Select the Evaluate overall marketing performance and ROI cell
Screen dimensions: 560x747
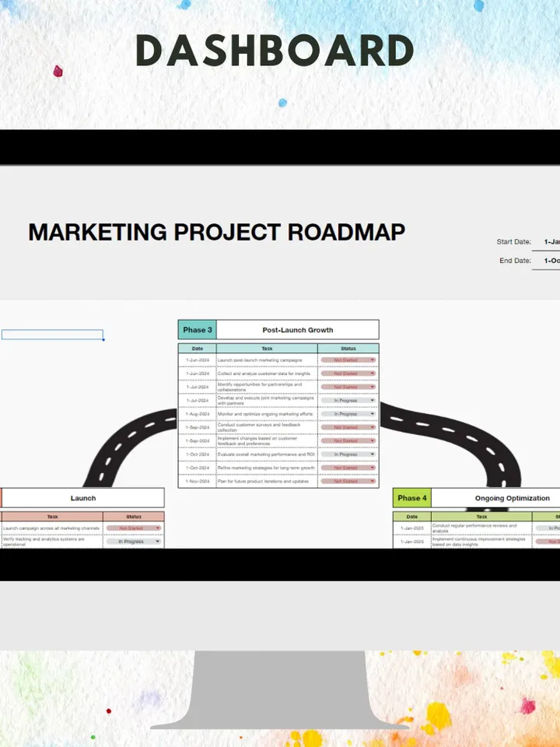pyautogui.click(x=267, y=454)
